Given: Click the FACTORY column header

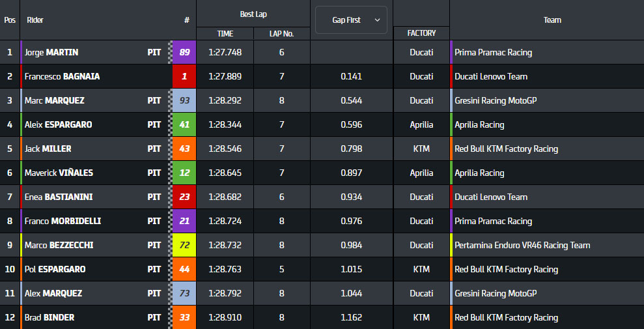Looking at the screenshot, I should [421, 33].
